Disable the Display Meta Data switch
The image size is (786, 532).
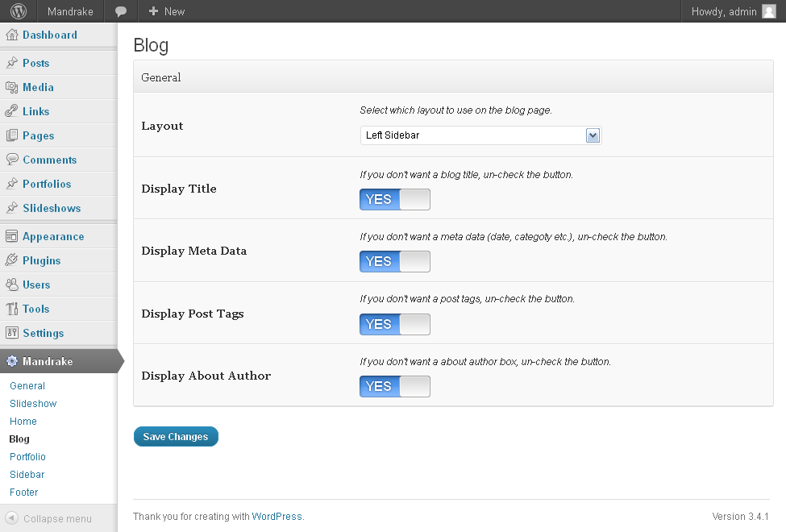click(395, 261)
